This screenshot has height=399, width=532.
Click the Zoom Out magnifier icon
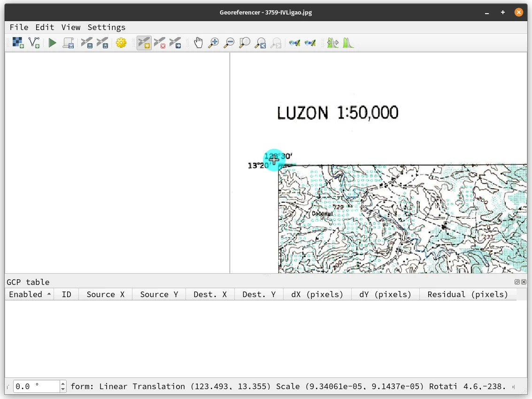click(x=229, y=43)
